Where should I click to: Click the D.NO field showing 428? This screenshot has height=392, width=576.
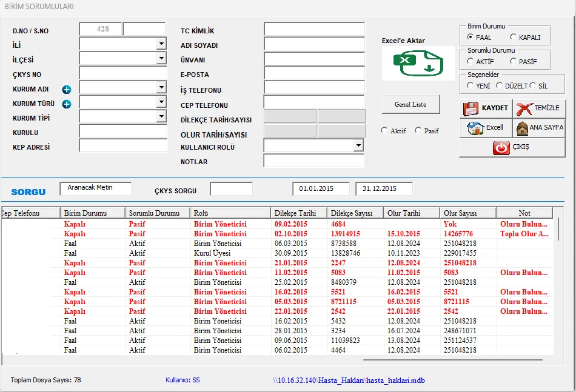pyautogui.click(x=101, y=29)
